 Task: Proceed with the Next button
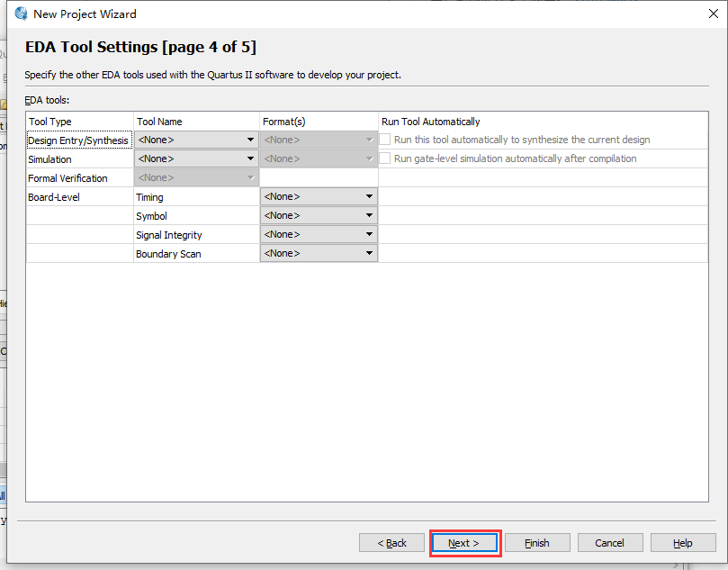(x=464, y=543)
